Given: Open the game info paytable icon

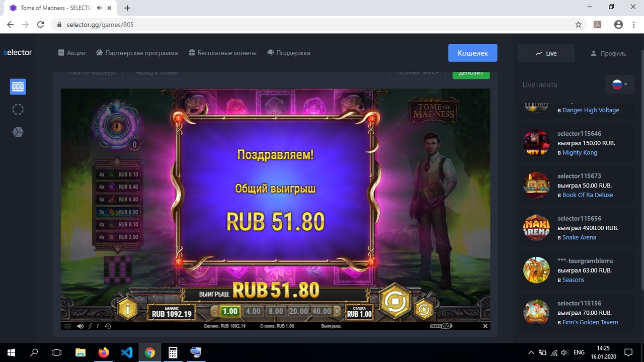Looking at the screenshot, I should point(127,309).
